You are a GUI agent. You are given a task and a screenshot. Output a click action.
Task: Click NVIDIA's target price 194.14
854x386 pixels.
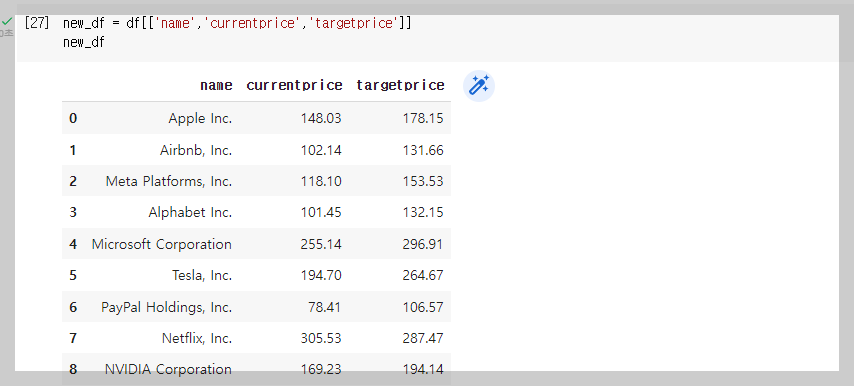tap(423, 369)
